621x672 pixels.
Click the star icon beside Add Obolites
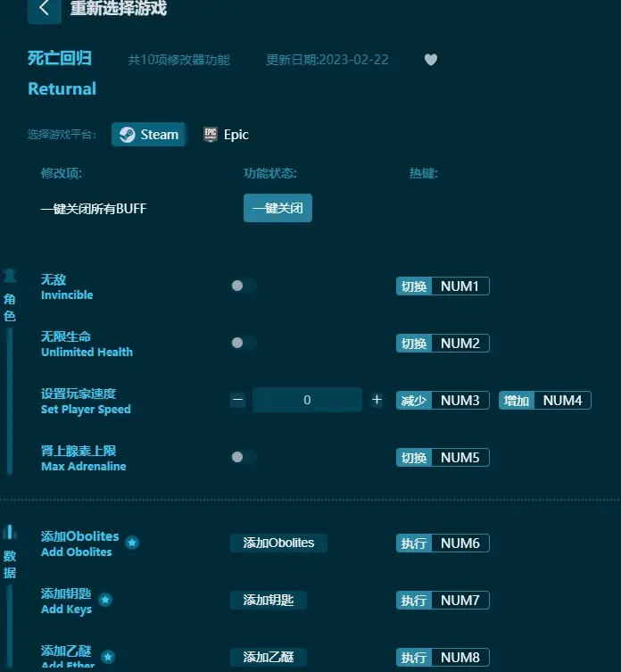click(x=132, y=543)
